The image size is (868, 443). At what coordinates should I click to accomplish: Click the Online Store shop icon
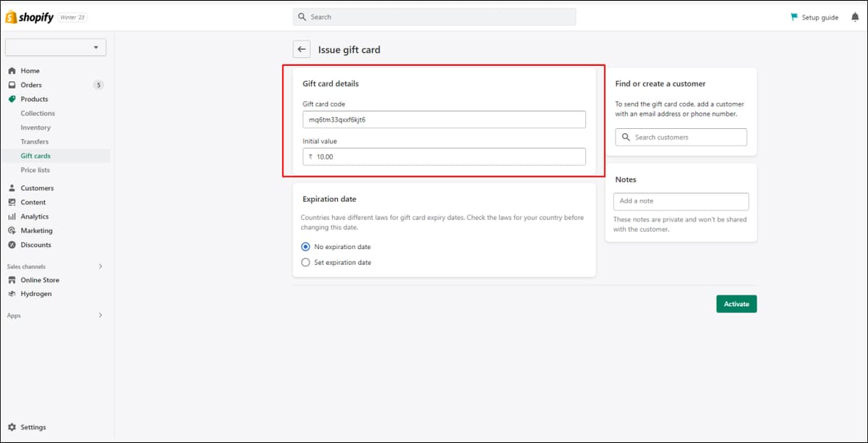[12, 280]
